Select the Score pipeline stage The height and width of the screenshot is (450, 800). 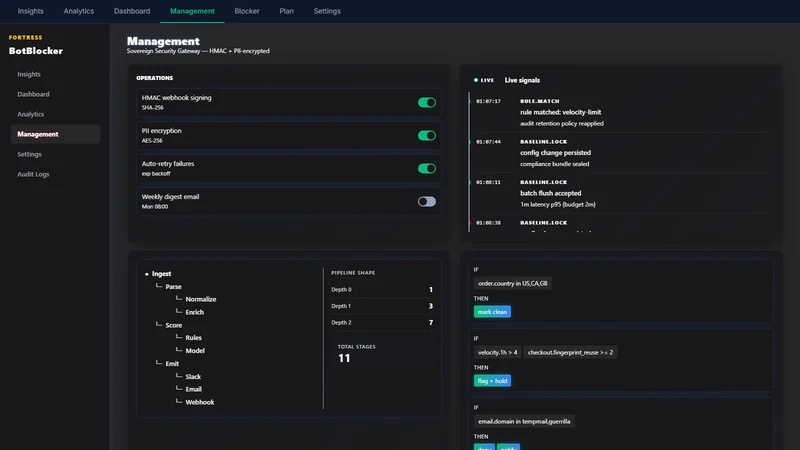pyautogui.click(x=173, y=325)
